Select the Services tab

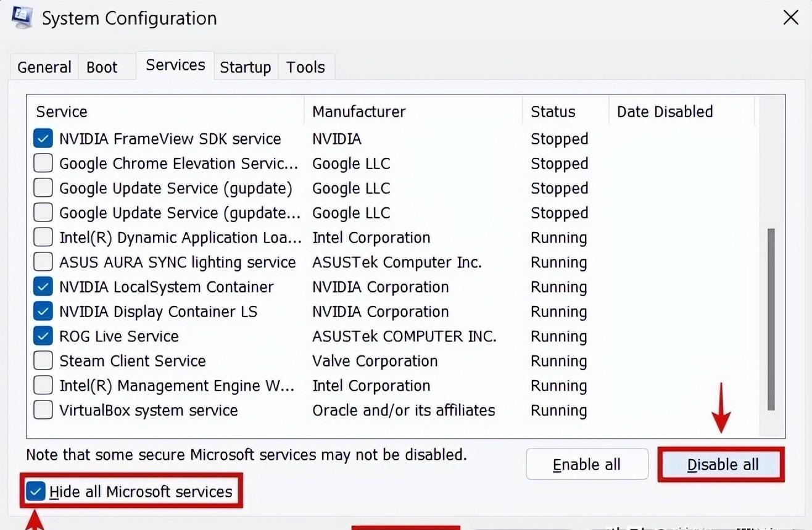175,65
